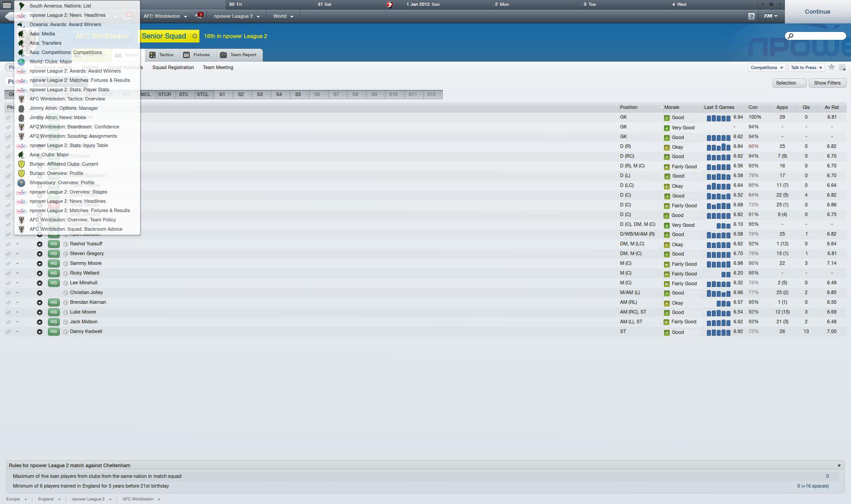Viewport: 851px width, 504px height.
Task: Click Danny Kedwell's HG badge icon
Action: tap(54, 332)
